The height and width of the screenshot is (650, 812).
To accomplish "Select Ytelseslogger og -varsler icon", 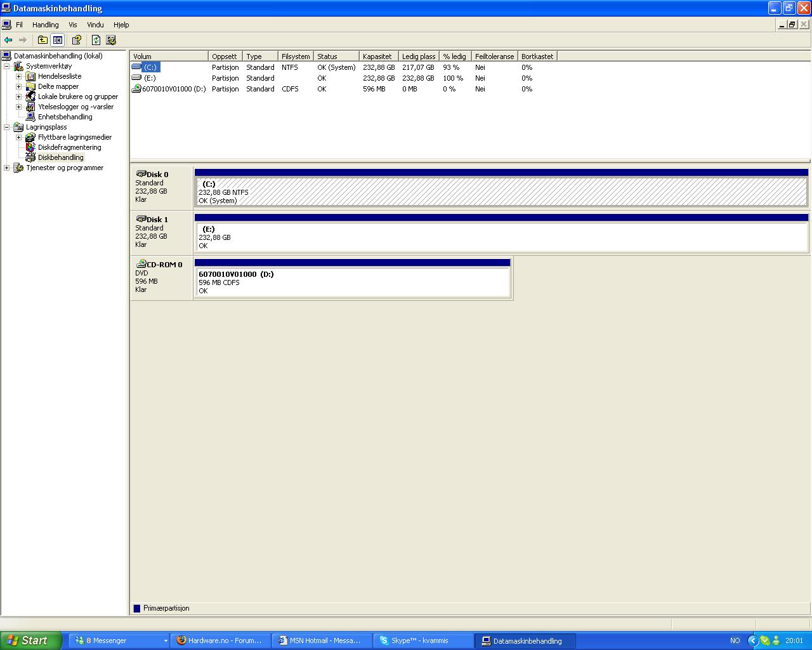I will [x=30, y=107].
